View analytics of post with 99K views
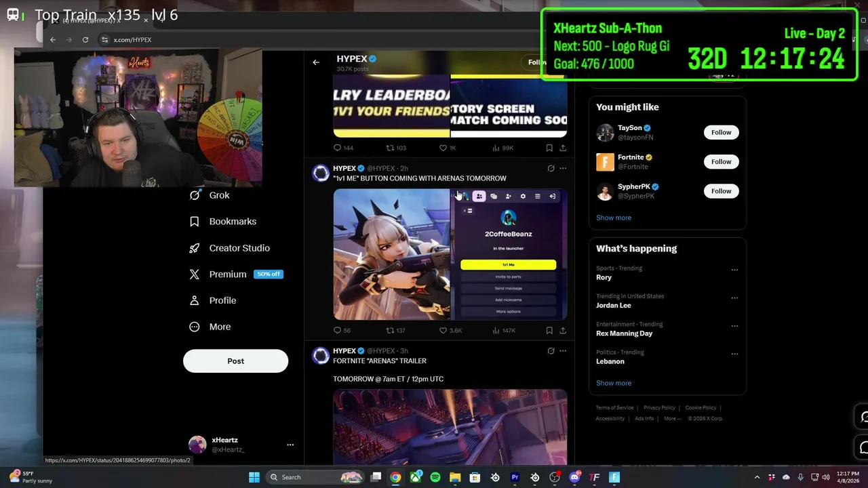The width and height of the screenshot is (868, 488). [502, 148]
